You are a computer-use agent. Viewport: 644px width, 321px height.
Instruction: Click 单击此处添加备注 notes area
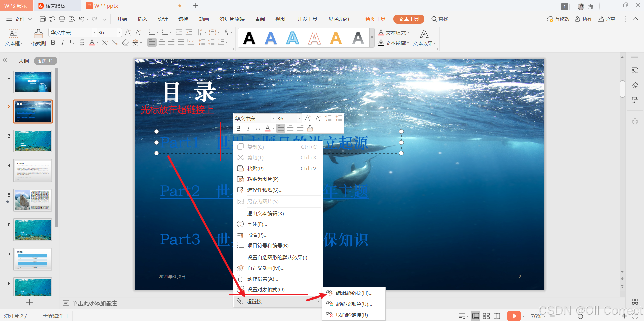pyautogui.click(x=94, y=303)
